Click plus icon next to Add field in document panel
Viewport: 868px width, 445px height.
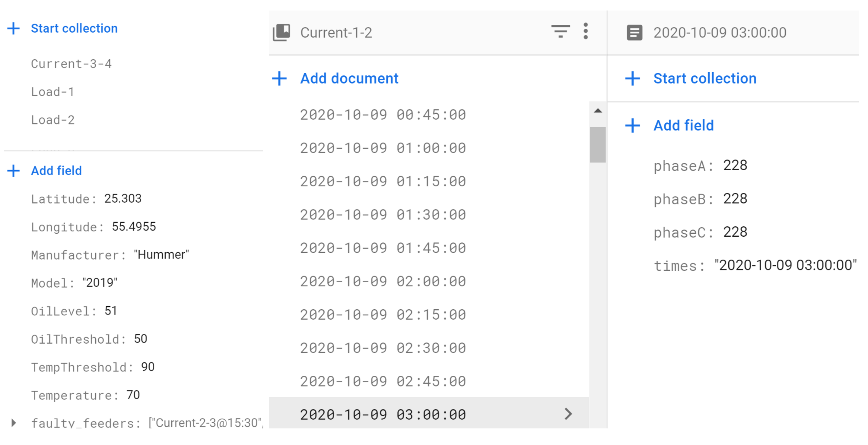[632, 125]
